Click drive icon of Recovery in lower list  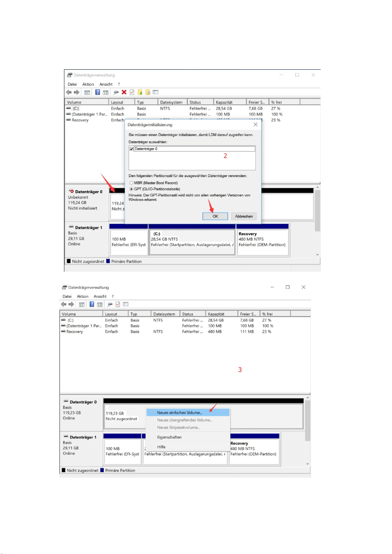[x=63, y=331]
